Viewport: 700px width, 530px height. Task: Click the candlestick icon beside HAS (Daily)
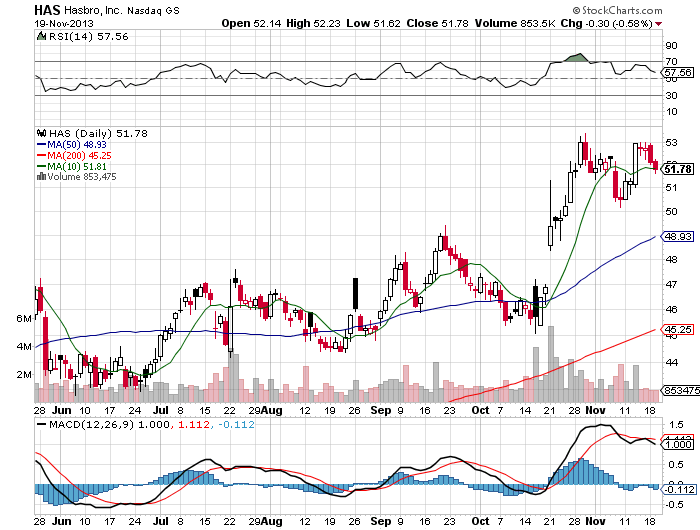pyautogui.click(x=42, y=133)
